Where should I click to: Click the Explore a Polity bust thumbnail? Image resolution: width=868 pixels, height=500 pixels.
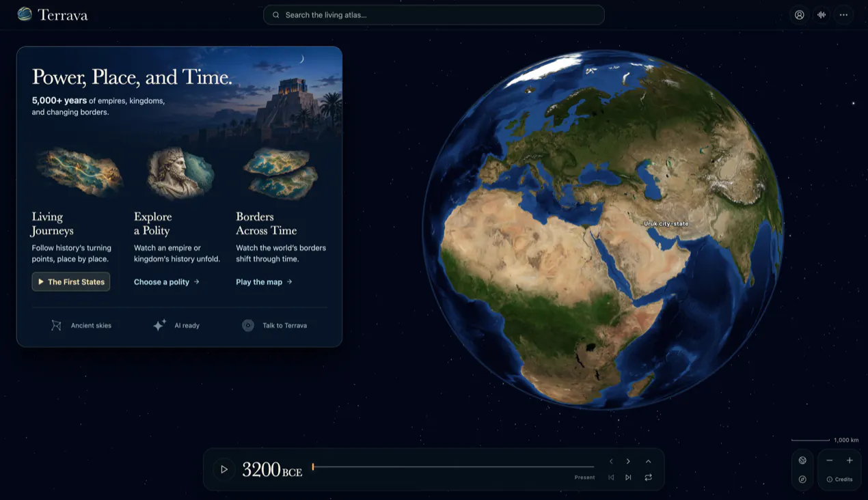(181, 172)
